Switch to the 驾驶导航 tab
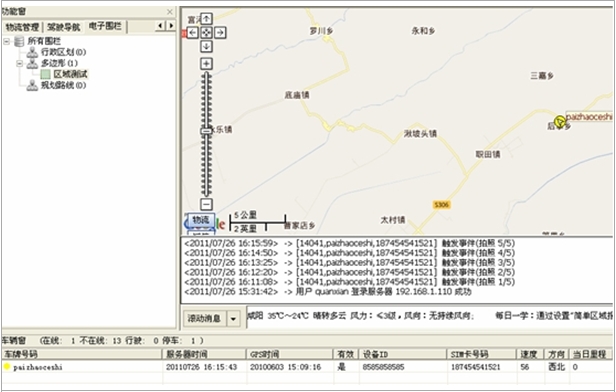616x392 pixels. click(64, 27)
